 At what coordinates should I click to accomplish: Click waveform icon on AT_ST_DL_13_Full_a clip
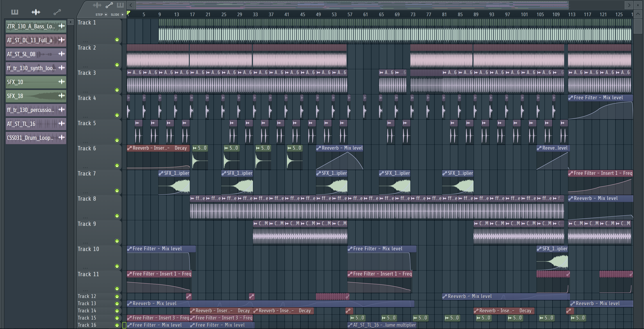point(62,40)
